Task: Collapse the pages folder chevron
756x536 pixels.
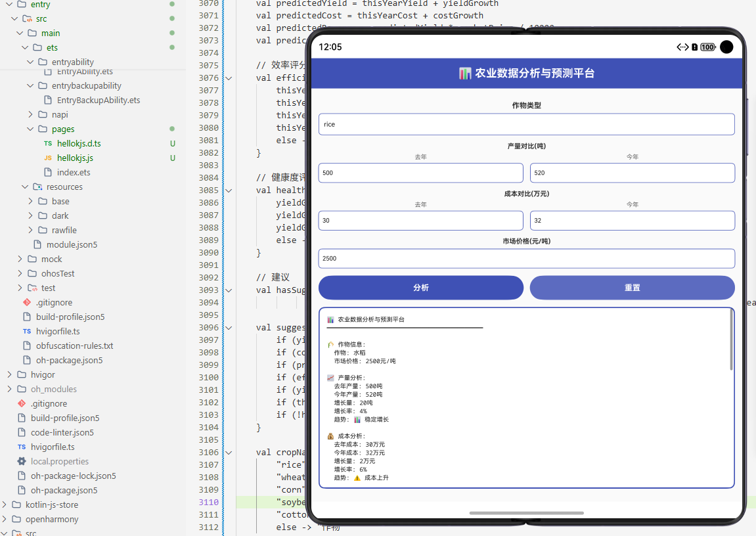Action: click(x=30, y=129)
